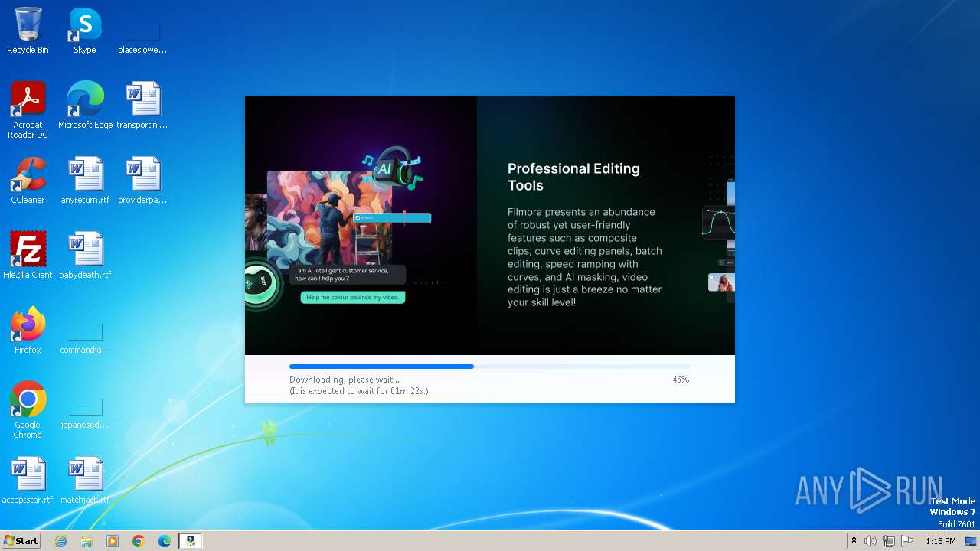Click the Filmora download progress bar
Viewport: 980px width, 551px height.
pyautogui.click(x=489, y=367)
